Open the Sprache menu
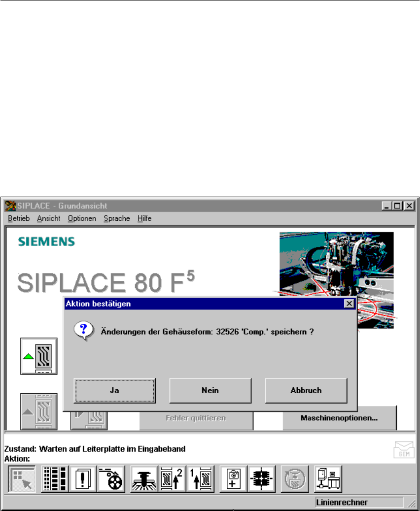This screenshot has width=420, height=511. pos(117,218)
